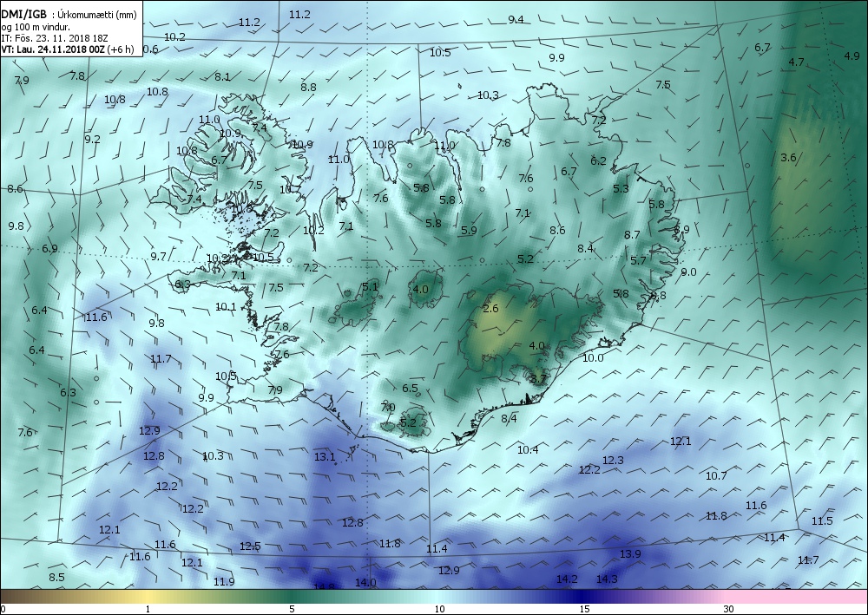Click the 2.6 value over the glacier
The image size is (868, 615).
(x=490, y=309)
